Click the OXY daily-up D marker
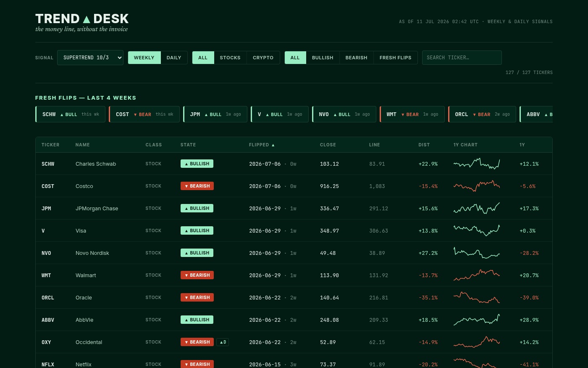Image resolution: width=588 pixels, height=368 pixels. tap(223, 342)
